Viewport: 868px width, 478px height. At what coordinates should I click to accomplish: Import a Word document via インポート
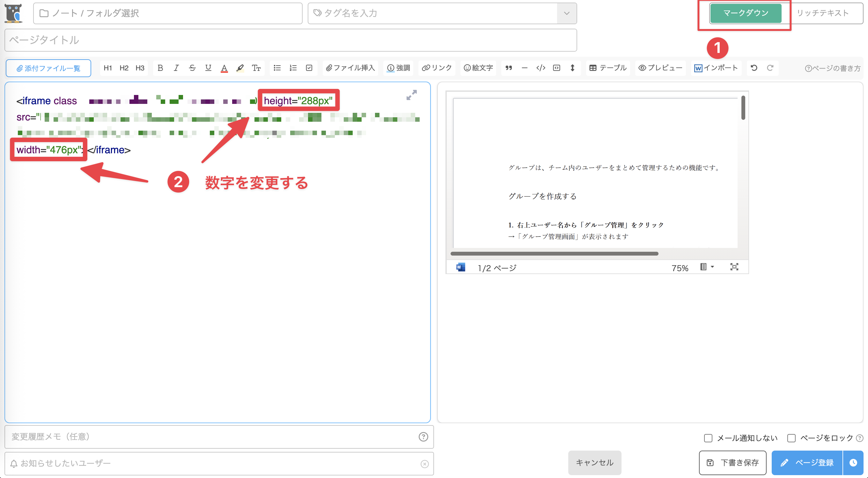tap(716, 68)
